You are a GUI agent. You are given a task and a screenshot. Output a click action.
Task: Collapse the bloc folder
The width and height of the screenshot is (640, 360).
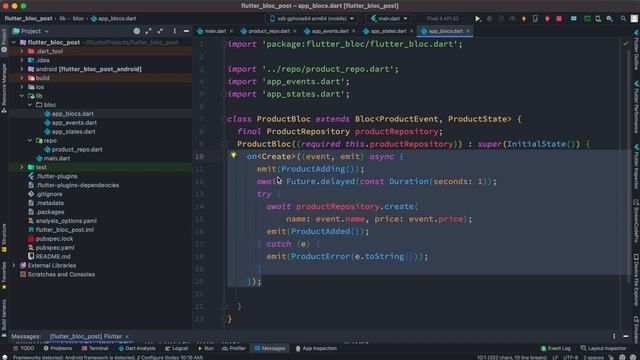click(30, 105)
